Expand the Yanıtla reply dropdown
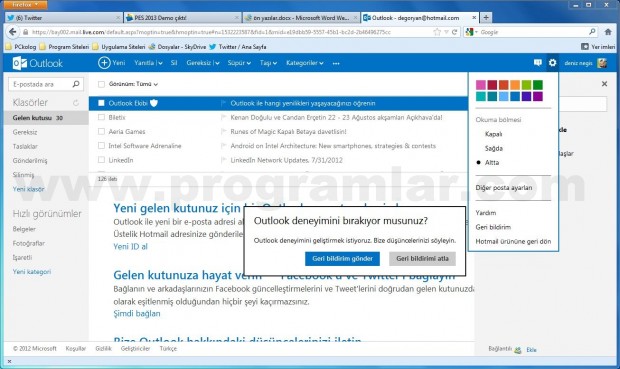Screen dimensions: 620x369 160,63
